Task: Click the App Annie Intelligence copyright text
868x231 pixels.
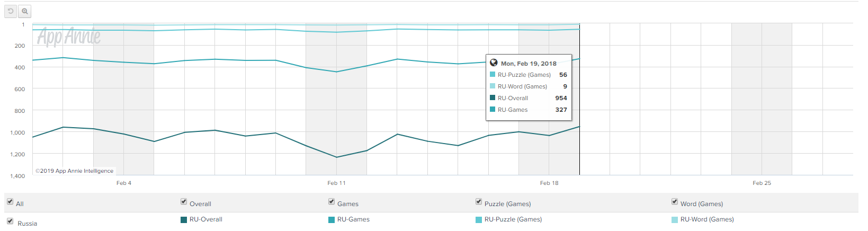Action: click(x=75, y=171)
